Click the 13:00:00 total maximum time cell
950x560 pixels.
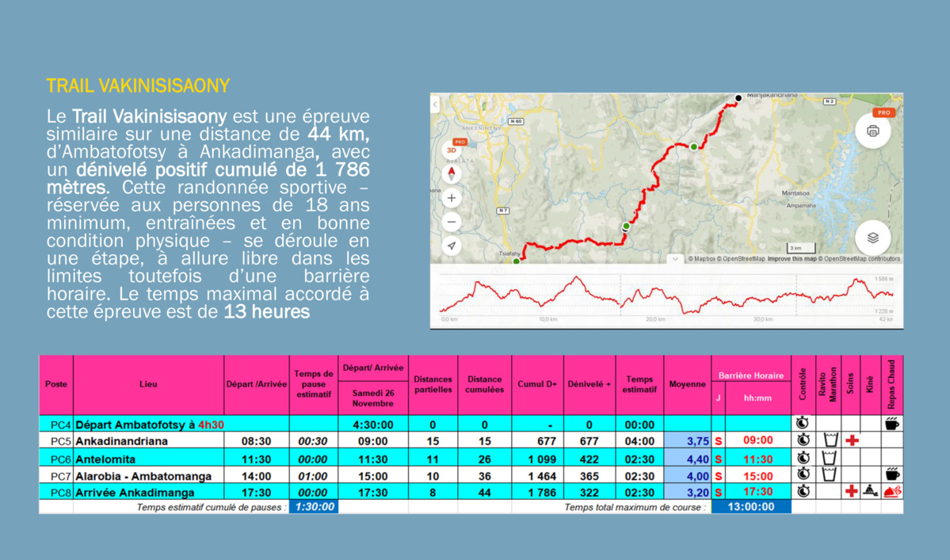(x=750, y=507)
